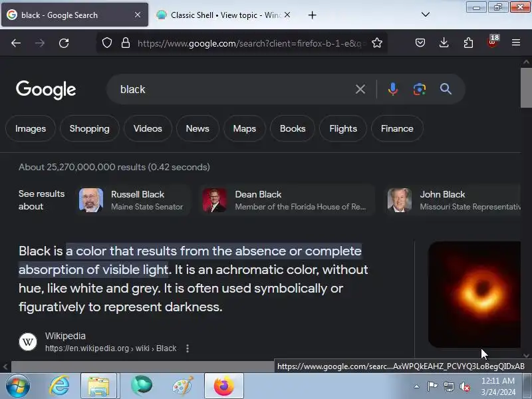The width and height of the screenshot is (532, 399).
Task: Open the three-dot menu beside Wikipedia result
Action: pos(188,348)
